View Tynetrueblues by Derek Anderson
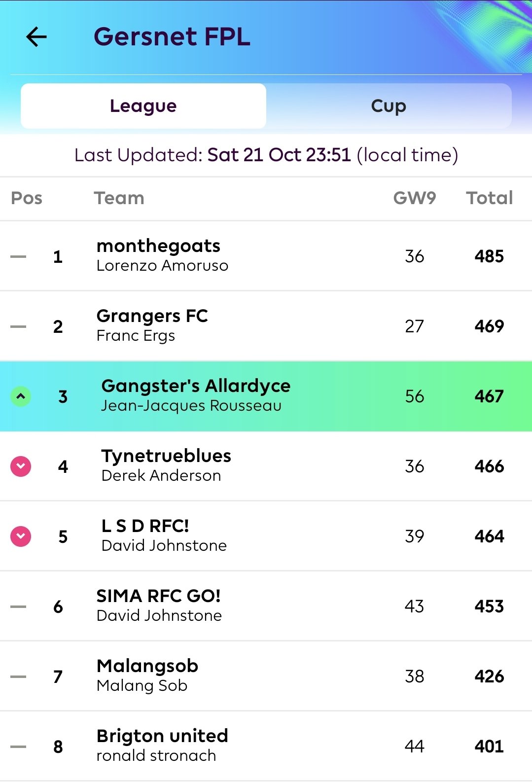Viewport: 532px width, 783px height. click(266, 466)
